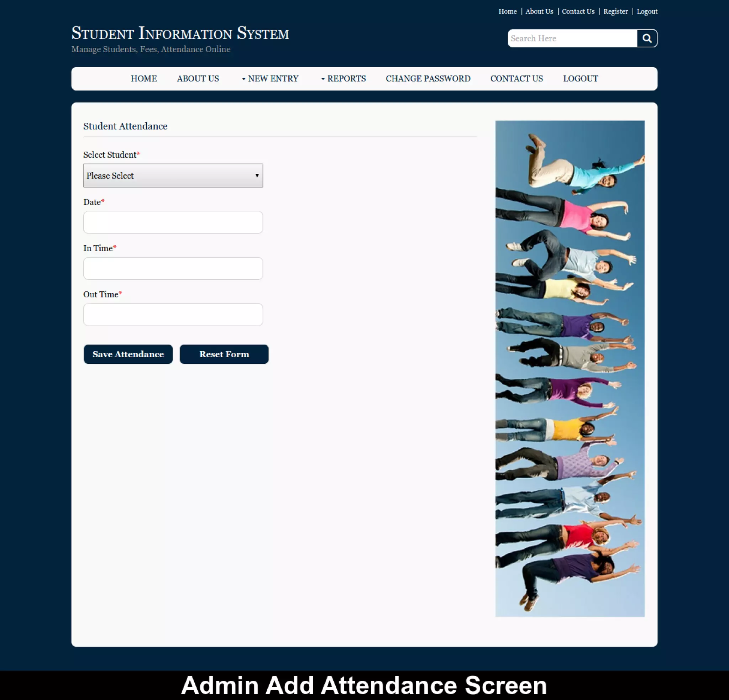Follow the top About Us link

(x=539, y=11)
